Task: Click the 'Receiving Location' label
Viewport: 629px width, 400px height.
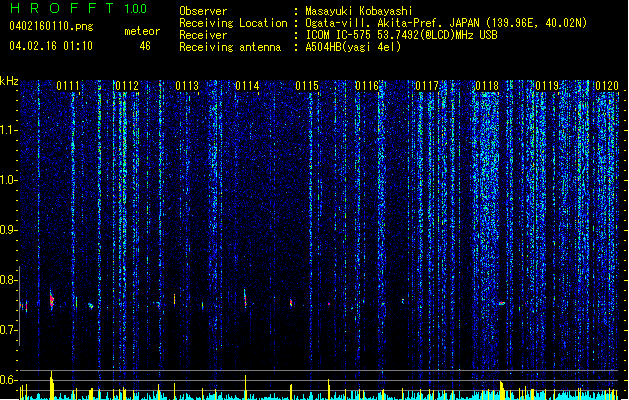Action: click(233, 23)
